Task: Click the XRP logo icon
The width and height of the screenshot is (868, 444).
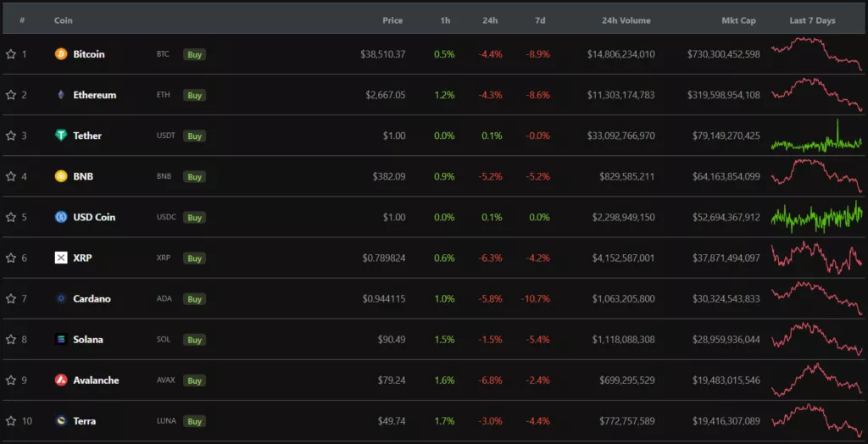Action: click(61, 258)
